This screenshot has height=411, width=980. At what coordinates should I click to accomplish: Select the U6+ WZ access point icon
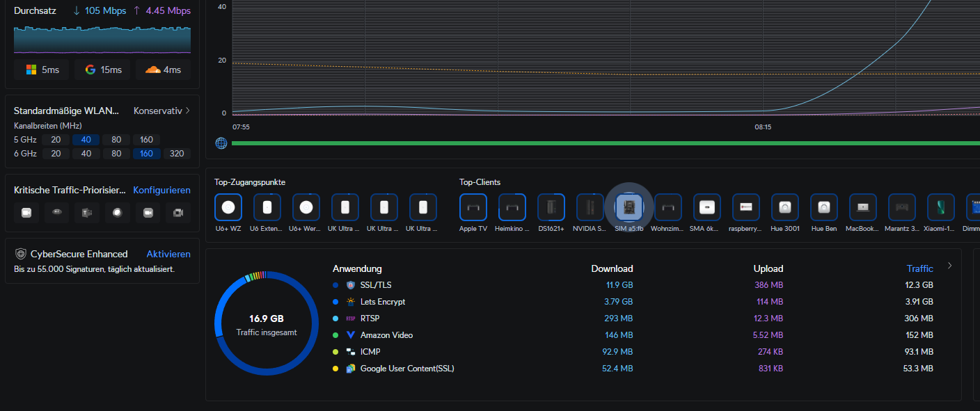(228, 207)
